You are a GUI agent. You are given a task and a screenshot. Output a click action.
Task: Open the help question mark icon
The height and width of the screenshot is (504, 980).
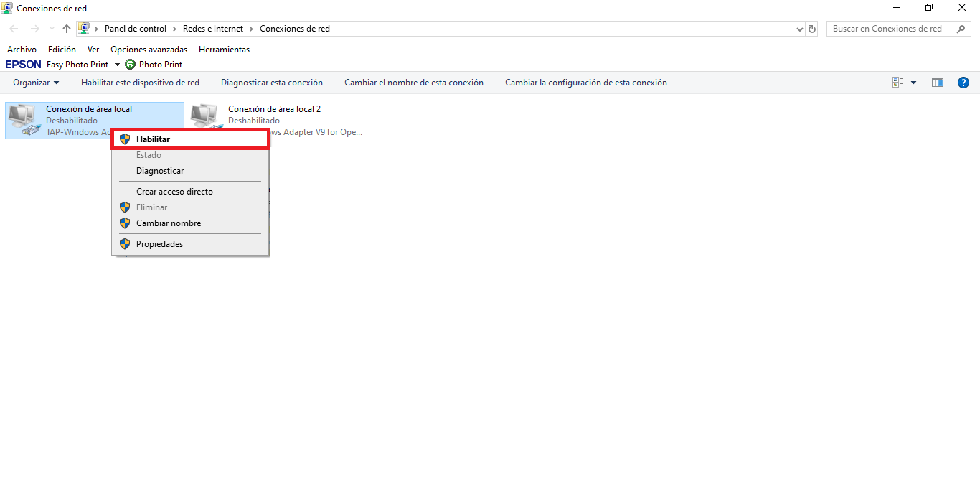click(x=963, y=83)
